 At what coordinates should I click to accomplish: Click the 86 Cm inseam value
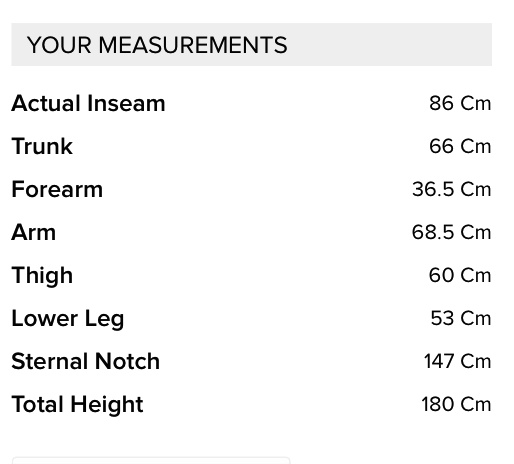[460, 103]
